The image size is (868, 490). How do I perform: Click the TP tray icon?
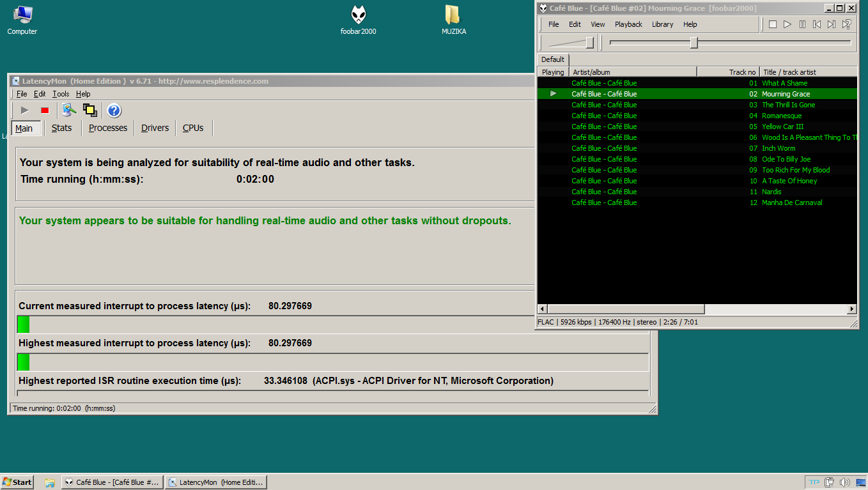pos(814,482)
